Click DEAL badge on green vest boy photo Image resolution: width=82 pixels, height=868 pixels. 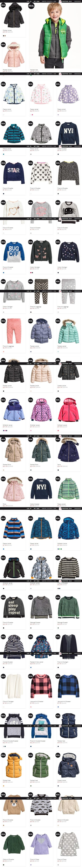click(31, 6)
